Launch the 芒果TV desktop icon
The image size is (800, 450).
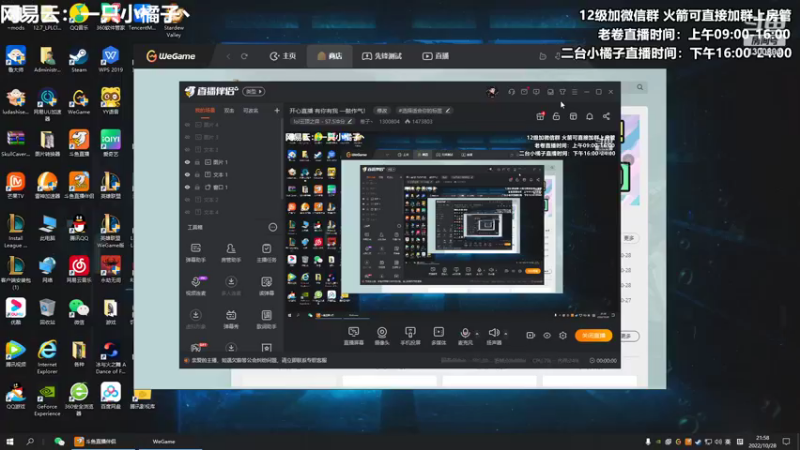pos(15,185)
